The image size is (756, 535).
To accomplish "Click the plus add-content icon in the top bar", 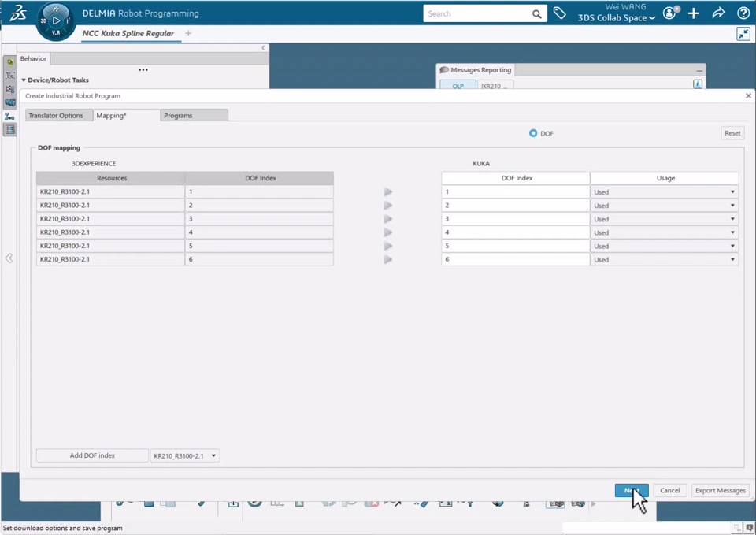I will point(693,13).
